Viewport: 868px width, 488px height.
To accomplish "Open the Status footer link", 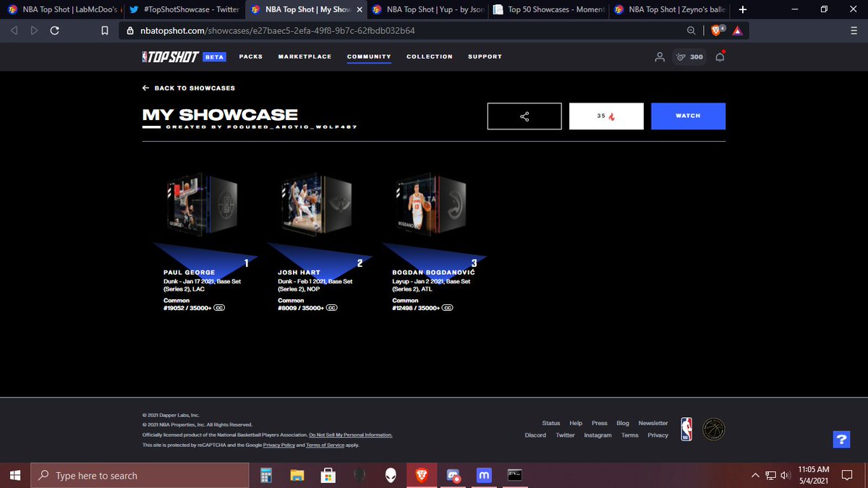I will [551, 423].
